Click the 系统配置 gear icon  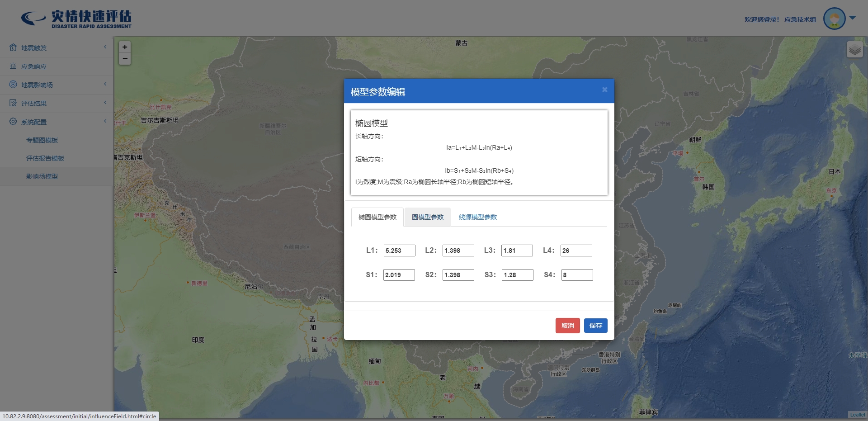(x=13, y=122)
